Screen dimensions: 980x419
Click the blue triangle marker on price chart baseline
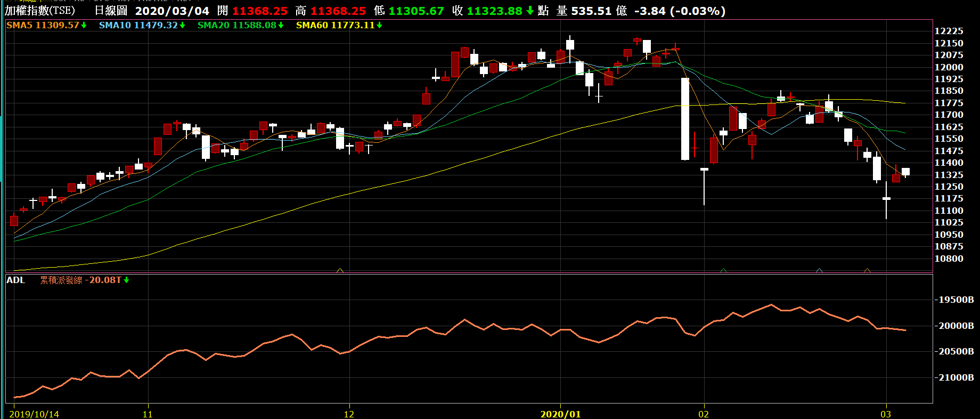point(819,271)
